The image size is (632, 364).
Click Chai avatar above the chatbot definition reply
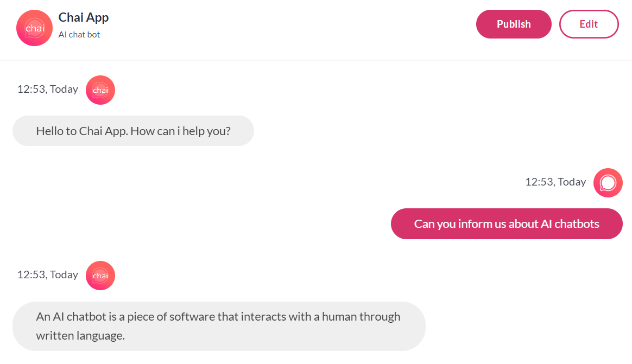tap(100, 276)
